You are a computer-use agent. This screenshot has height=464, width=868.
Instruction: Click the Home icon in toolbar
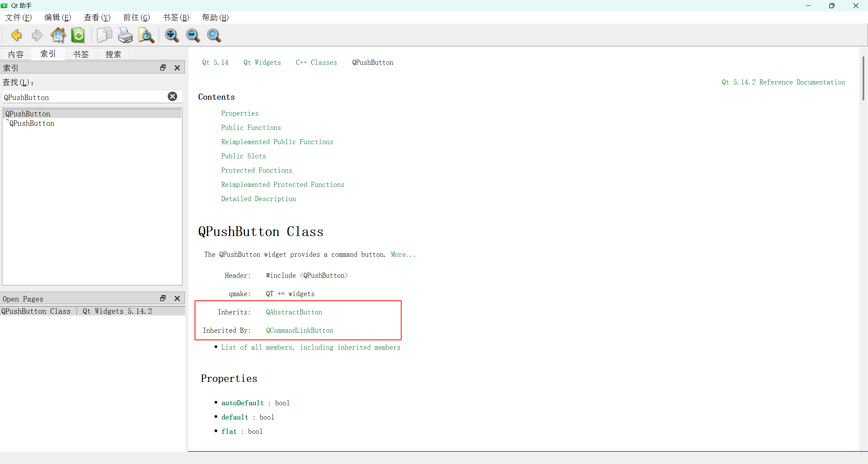58,35
